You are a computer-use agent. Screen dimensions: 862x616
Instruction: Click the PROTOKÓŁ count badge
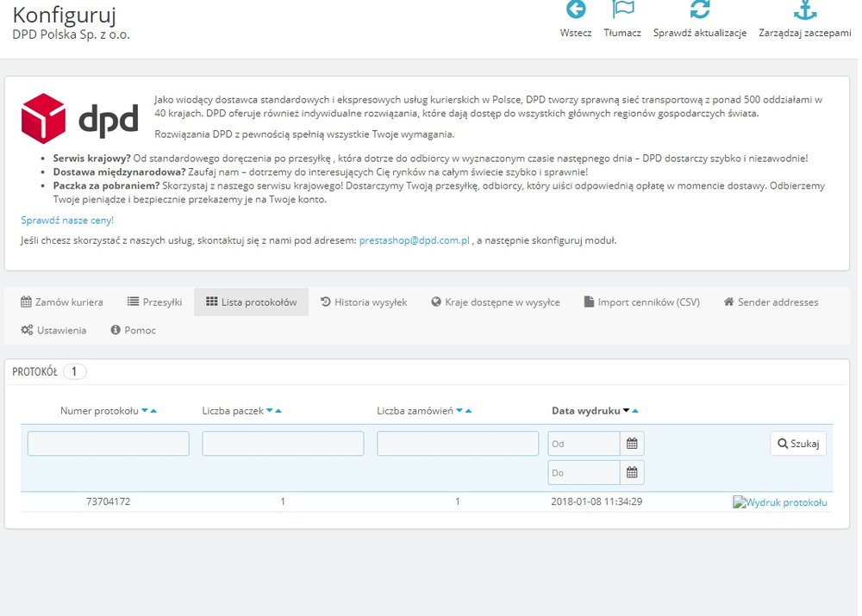[x=74, y=371]
